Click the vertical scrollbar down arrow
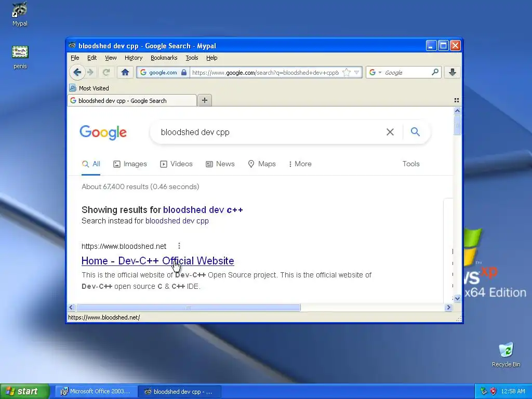 (457, 299)
